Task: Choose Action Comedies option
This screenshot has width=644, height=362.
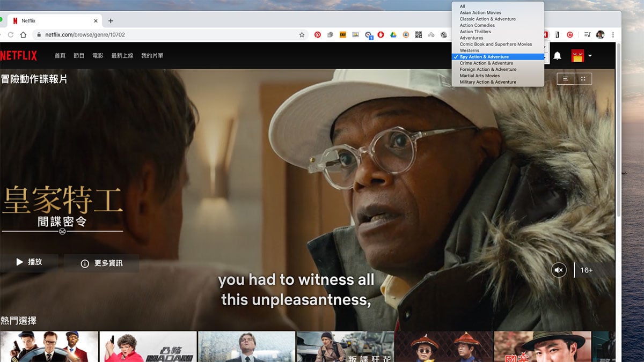Action: point(498,25)
